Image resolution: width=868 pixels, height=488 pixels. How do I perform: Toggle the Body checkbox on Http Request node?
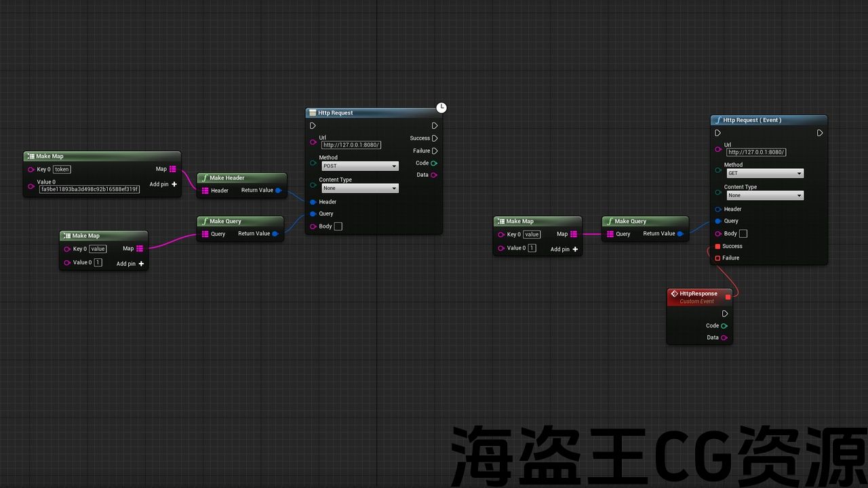tap(338, 226)
